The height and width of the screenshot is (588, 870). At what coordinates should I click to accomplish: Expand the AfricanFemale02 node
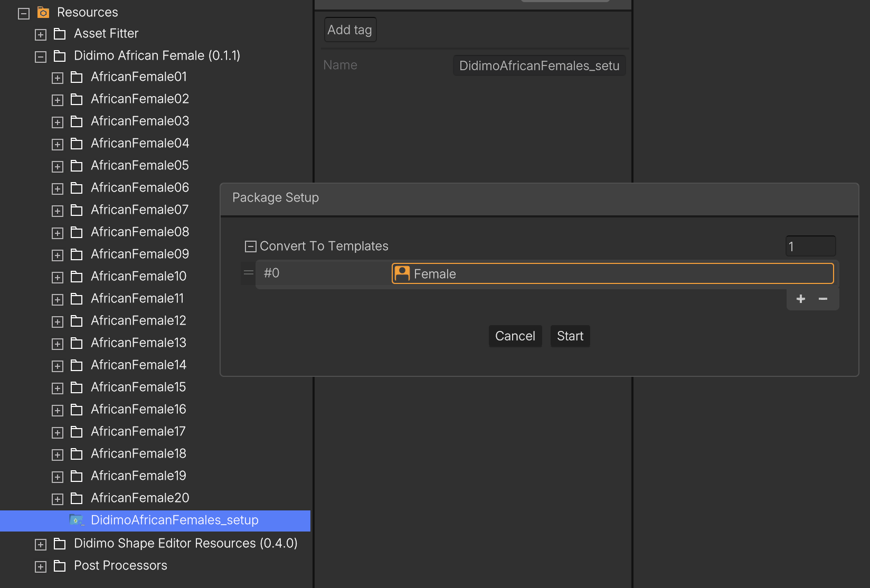(x=58, y=100)
